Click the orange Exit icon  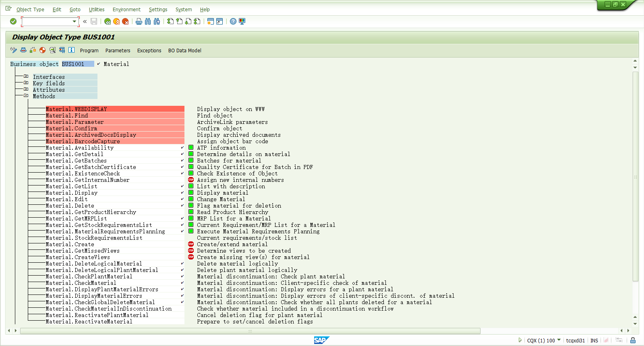[116, 21]
